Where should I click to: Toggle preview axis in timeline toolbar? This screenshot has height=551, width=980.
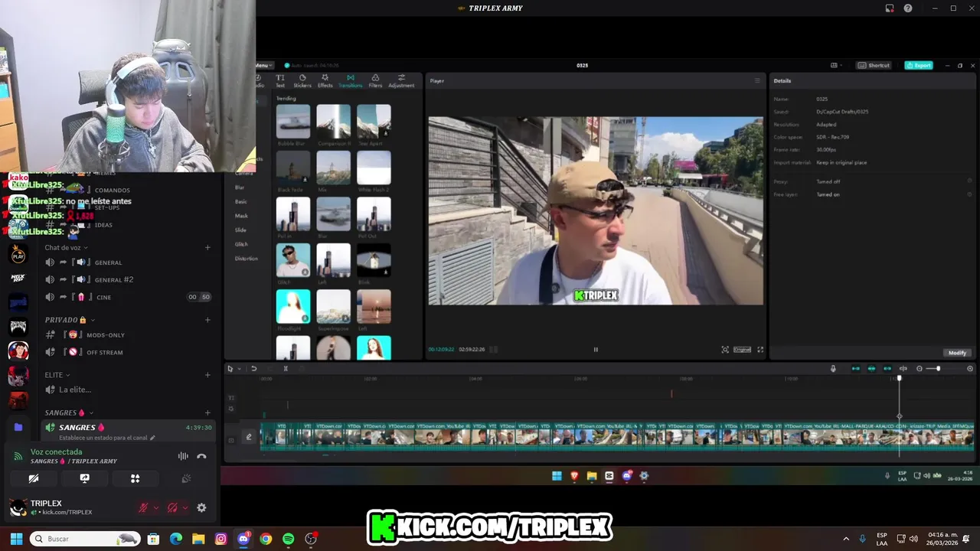(903, 369)
